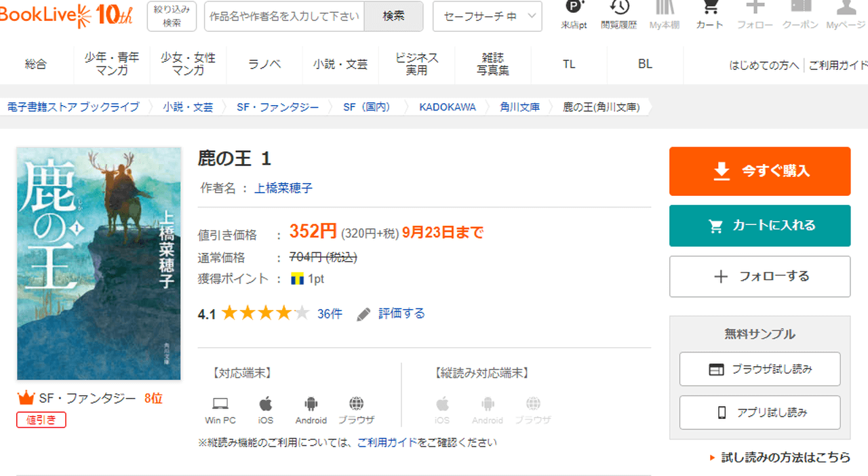Open the ご利用ガイド link in top navigation
The image size is (868, 476).
[x=838, y=65]
